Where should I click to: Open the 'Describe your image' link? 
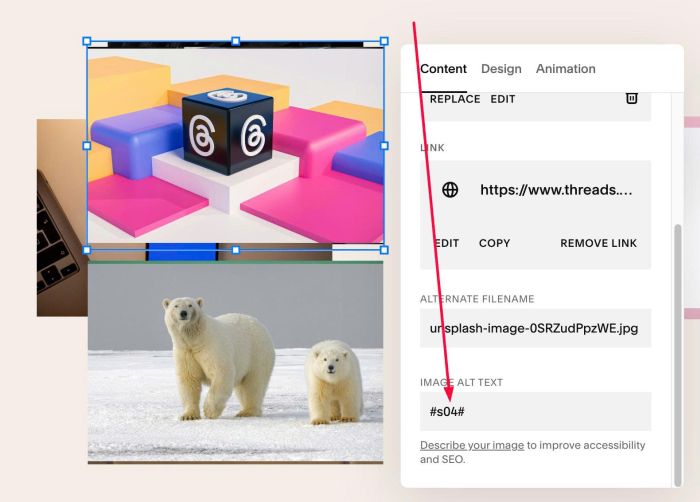click(x=472, y=445)
